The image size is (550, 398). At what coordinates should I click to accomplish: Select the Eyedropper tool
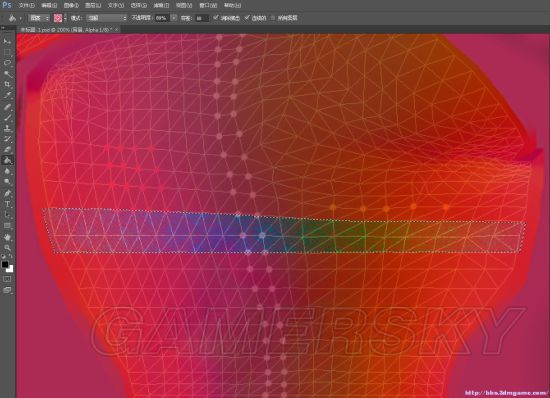pos(7,95)
